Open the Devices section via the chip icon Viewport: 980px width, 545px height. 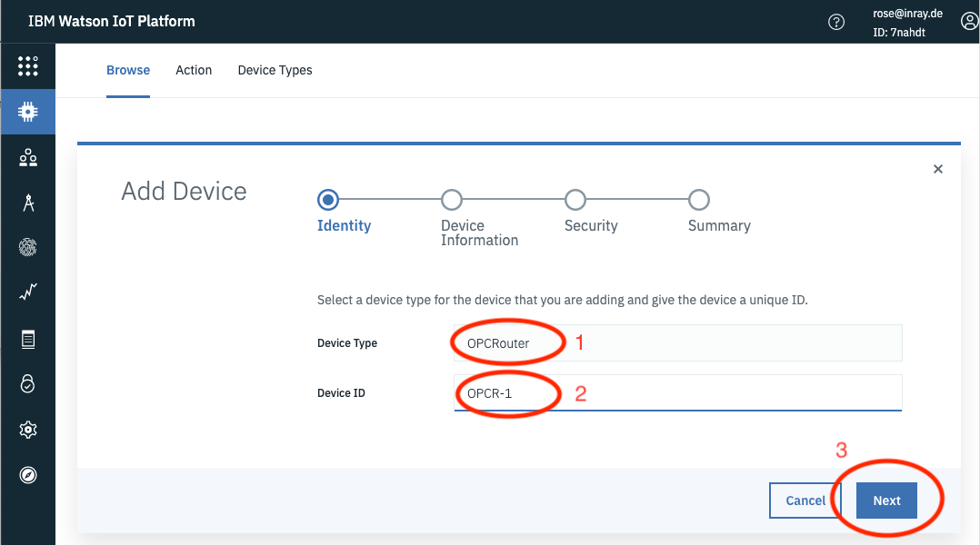27,111
